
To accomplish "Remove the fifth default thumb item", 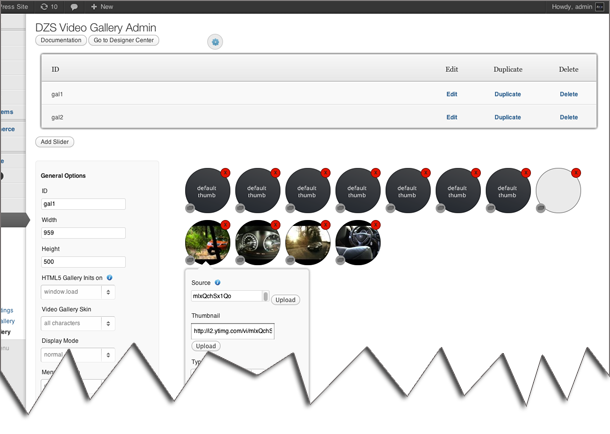I will coord(426,173).
